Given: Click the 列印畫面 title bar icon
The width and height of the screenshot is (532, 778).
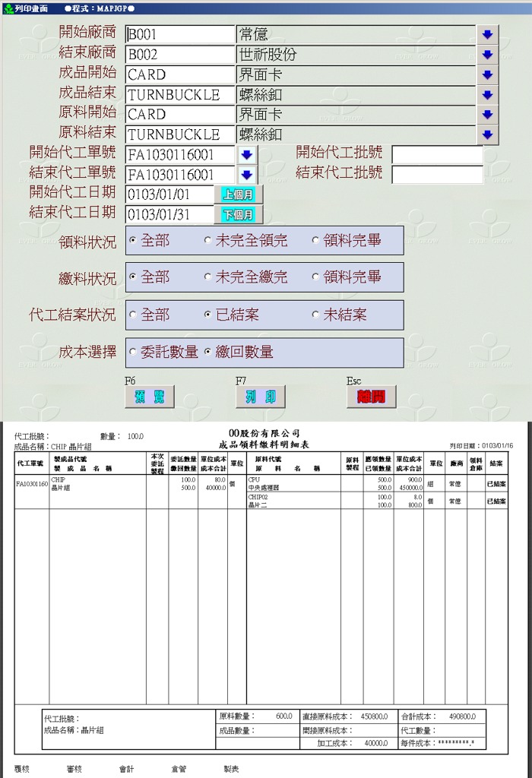Looking at the screenshot, I should (8, 8).
